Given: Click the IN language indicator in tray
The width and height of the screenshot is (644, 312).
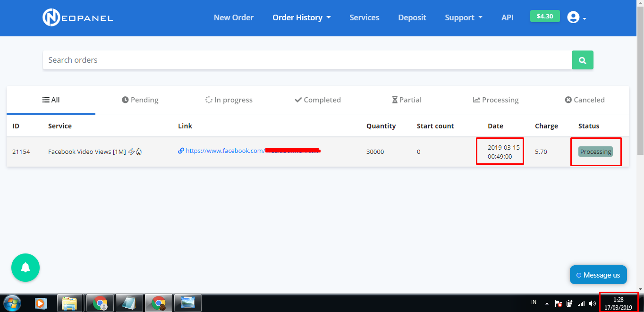Looking at the screenshot, I should coord(534,302).
